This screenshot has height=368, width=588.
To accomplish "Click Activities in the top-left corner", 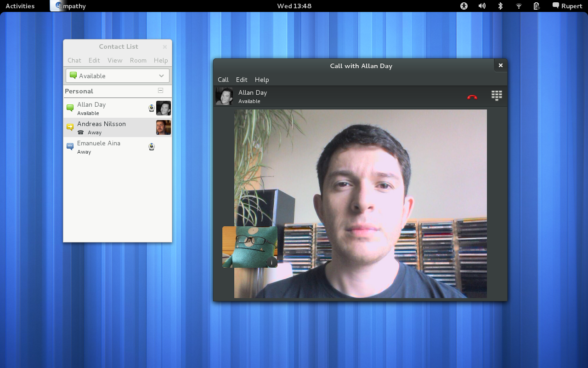I will [20, 6].
